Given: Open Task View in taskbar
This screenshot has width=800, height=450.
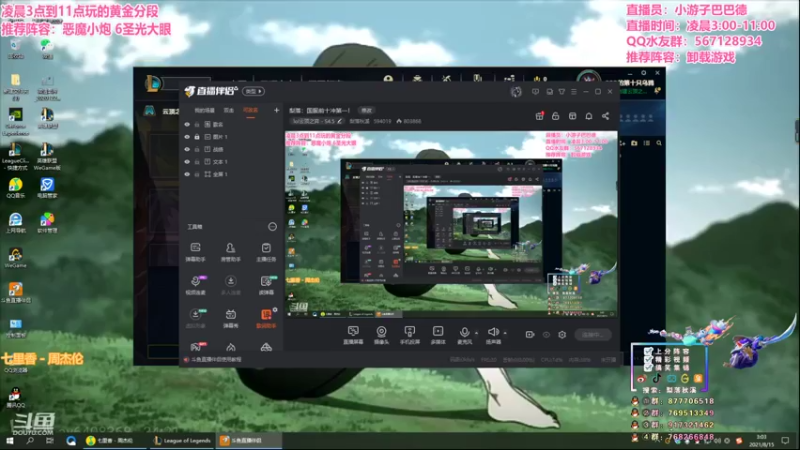Looking at the screenshot, I should pos(49,440).
